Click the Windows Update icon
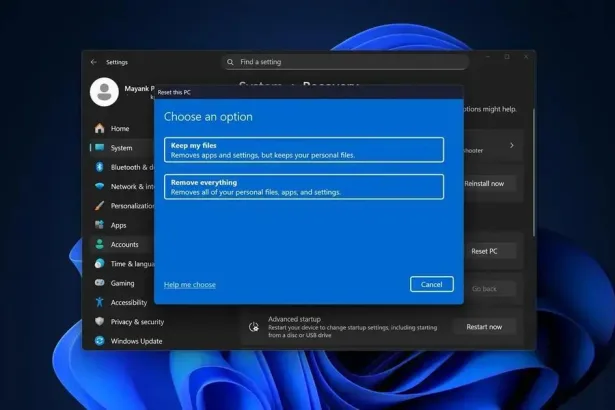 pyautogui.click(x=99, y=341)
